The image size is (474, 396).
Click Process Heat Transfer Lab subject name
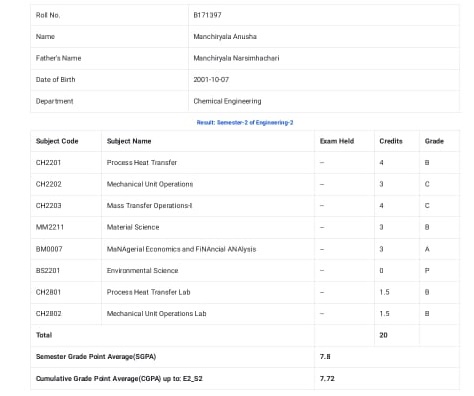148,292
